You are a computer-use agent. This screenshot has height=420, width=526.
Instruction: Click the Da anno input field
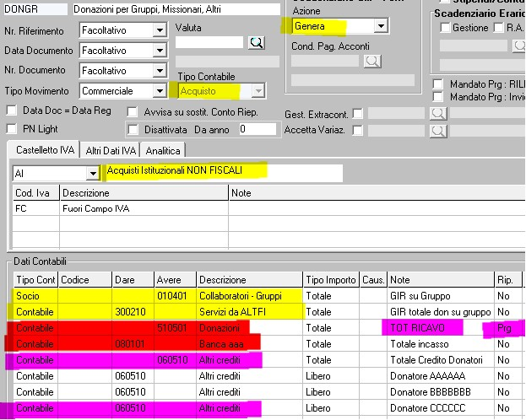click(258, 130)
